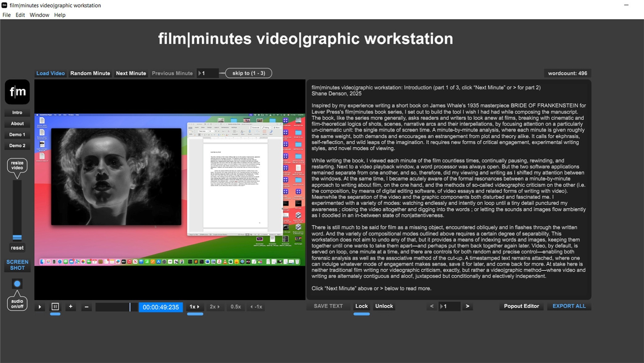Viewport: 644px width, 363px height.
Task: Open Demo 1
Action: (17, 135)
